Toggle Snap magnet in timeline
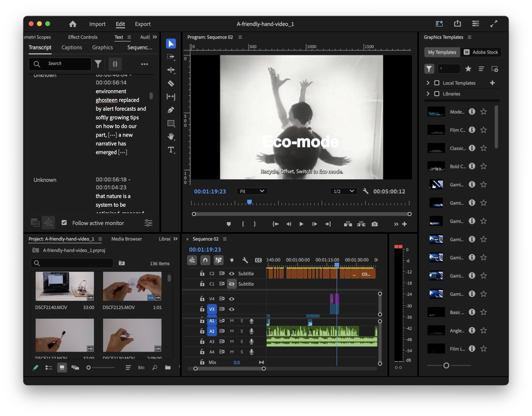532x416 pixels. pyautogui.click(x=205, y=260)
